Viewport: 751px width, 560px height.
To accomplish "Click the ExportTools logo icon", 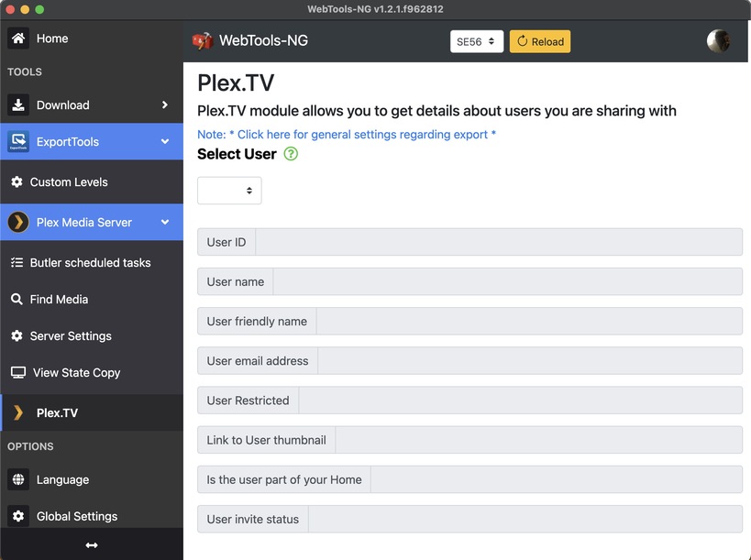I will (18, 142).
